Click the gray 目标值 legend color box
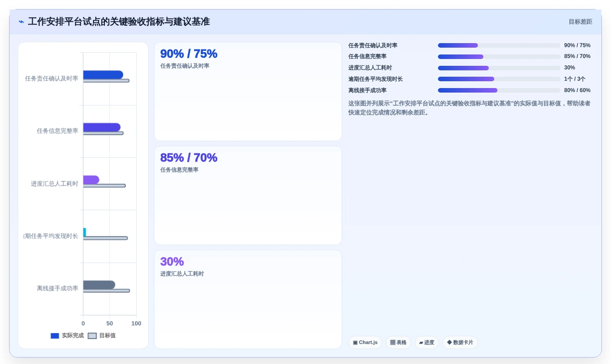 (x=92, y=336)
